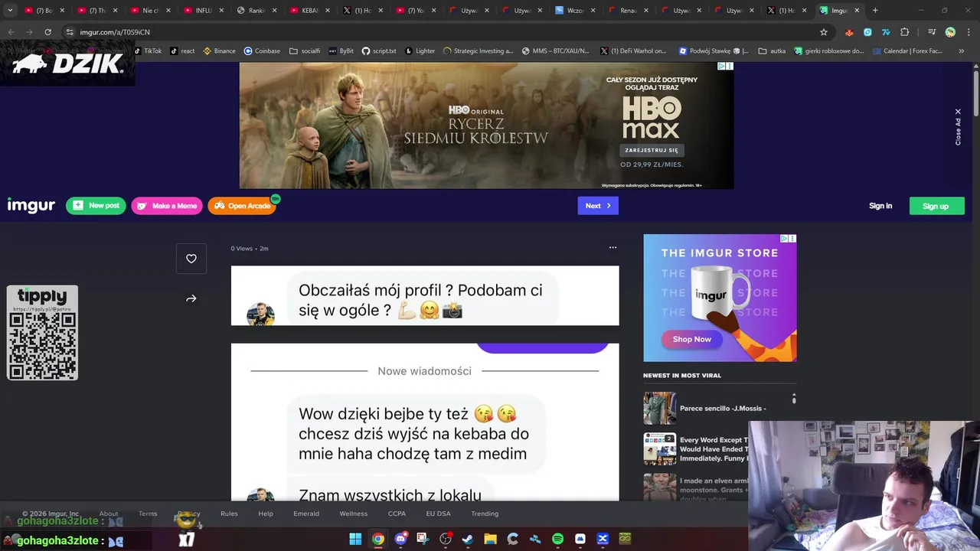Open the script.txt GitHub bookmark
Image resolution: width=980 pixels, height=551 pixels.
click(x=379, y=51)
